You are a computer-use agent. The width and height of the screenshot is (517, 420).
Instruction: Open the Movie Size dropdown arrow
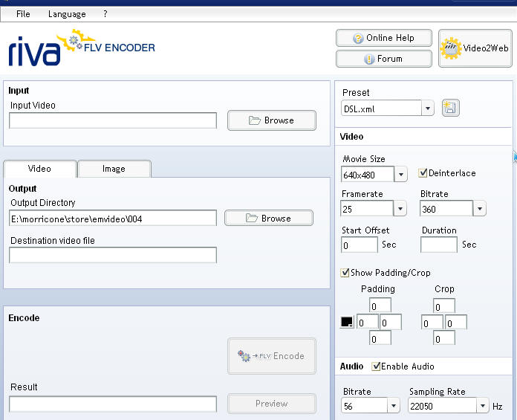(x=400, y=174)
